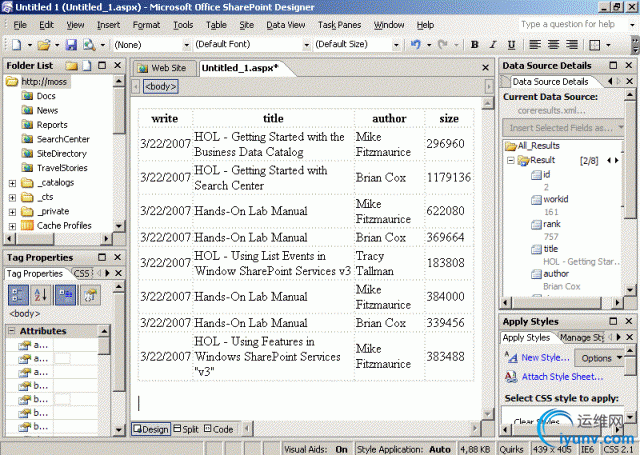Switch to the Web Site tab
Viewport: 640px width, 455px height.
tap(161, 68)
